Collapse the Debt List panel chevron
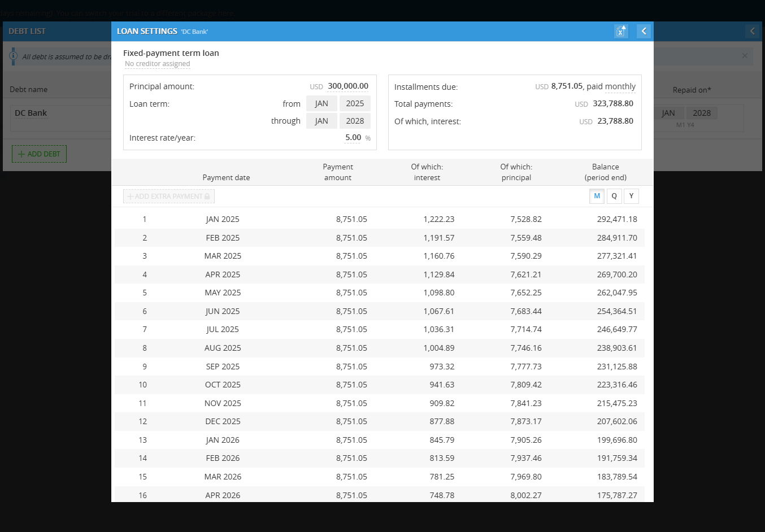The image size is (765, 532). (x=752, y=32)
